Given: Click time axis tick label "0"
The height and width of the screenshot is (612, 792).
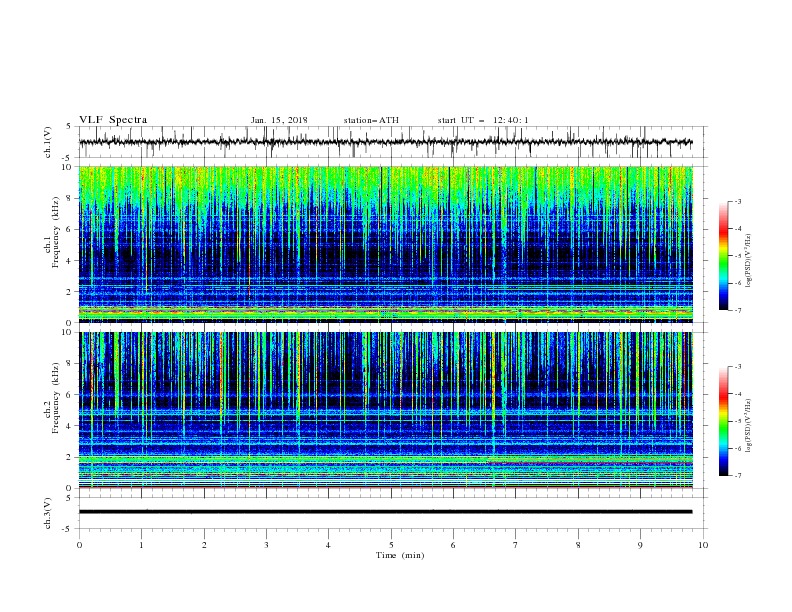Looking at the screenshot, I should click(79, 545).
